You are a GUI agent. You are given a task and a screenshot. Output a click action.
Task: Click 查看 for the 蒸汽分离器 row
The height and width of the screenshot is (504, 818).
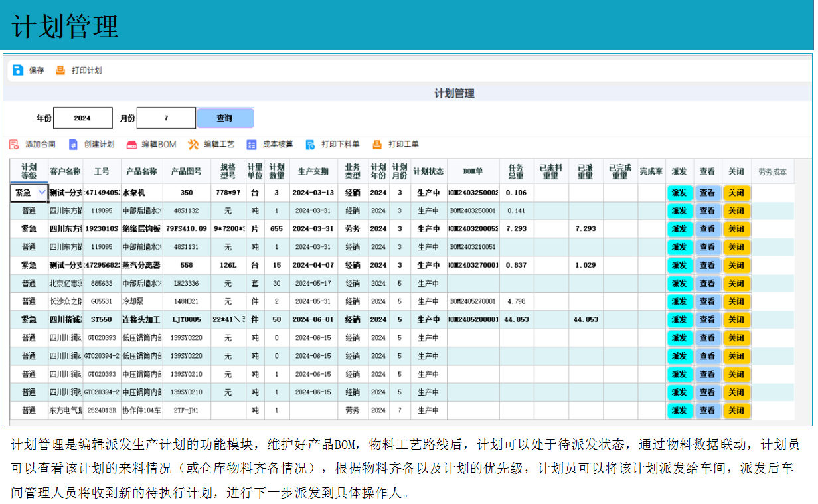coord(708,265)
